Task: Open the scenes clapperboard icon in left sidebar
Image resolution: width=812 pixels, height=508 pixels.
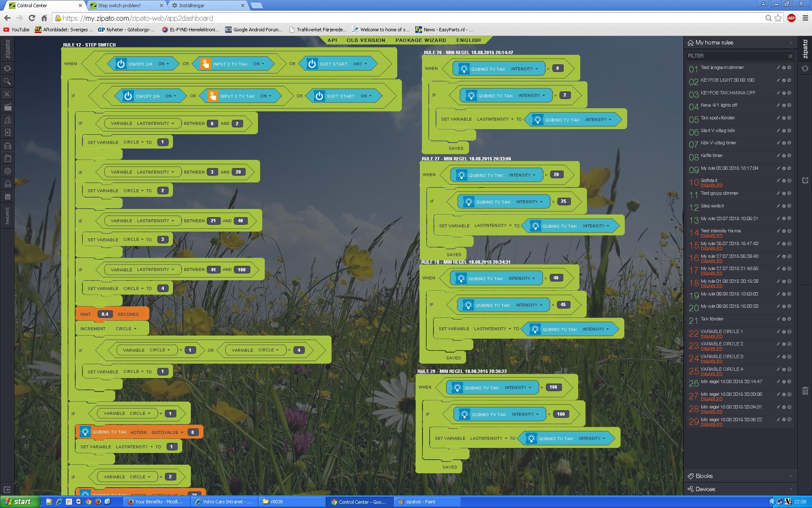Action: point(7,107)
